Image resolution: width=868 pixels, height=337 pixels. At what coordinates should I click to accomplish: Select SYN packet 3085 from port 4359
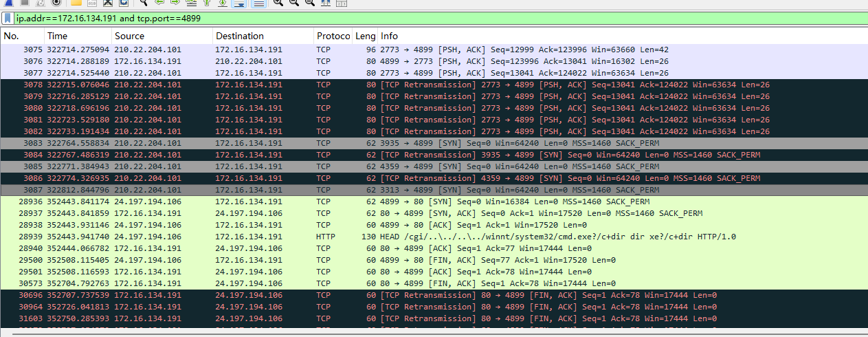tap(434, 166)
